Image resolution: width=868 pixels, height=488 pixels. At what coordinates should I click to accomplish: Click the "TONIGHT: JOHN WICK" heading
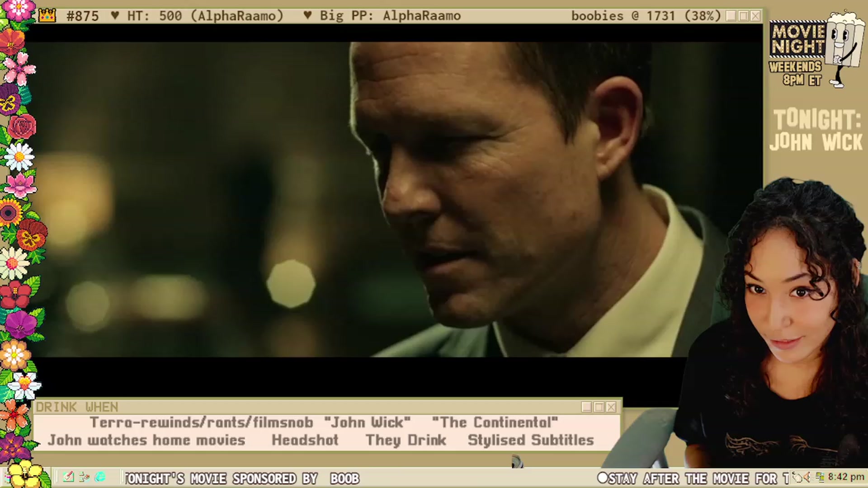pyautogui.click(x=816, y=130)
